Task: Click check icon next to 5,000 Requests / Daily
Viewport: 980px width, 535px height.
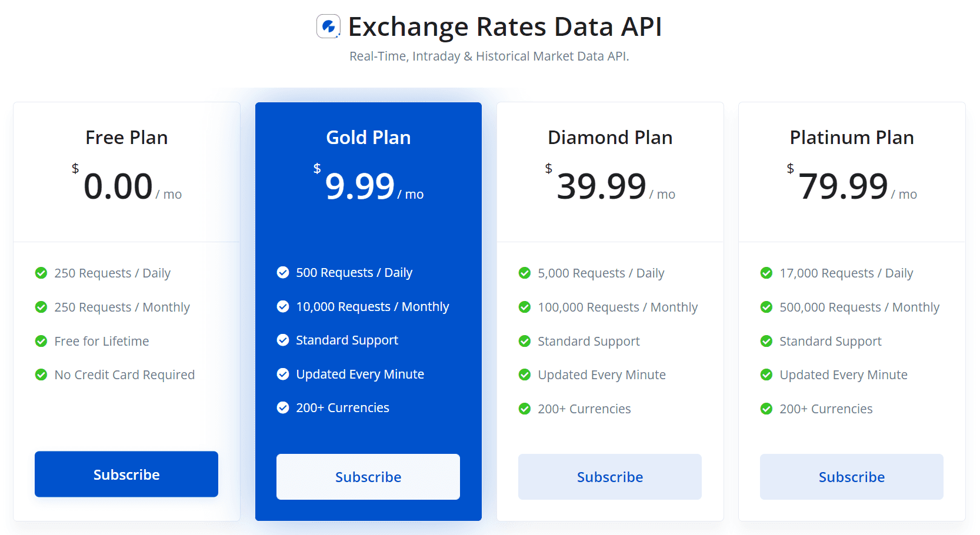Action: (x=525, y=273)
